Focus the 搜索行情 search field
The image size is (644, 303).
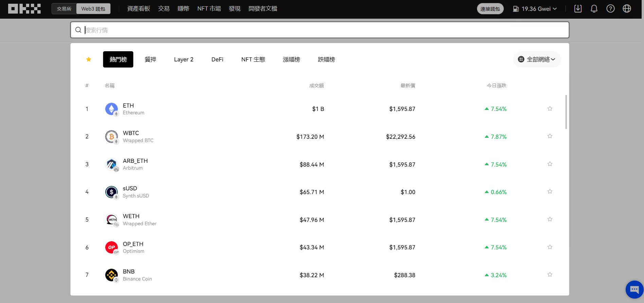[x=319, y=30]
